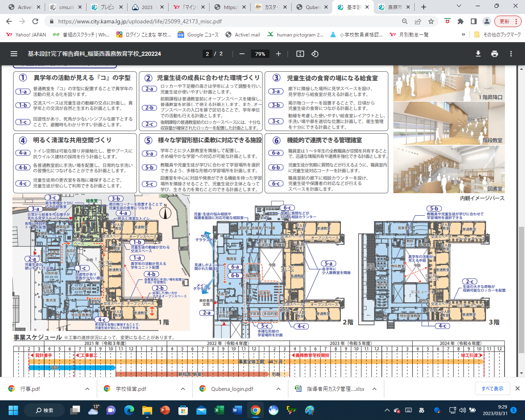Show hidden bookmarks with the overflow chevron
The height and width of the screenshot is (420, 525).
pyautogui.click(x=463, y=35)
